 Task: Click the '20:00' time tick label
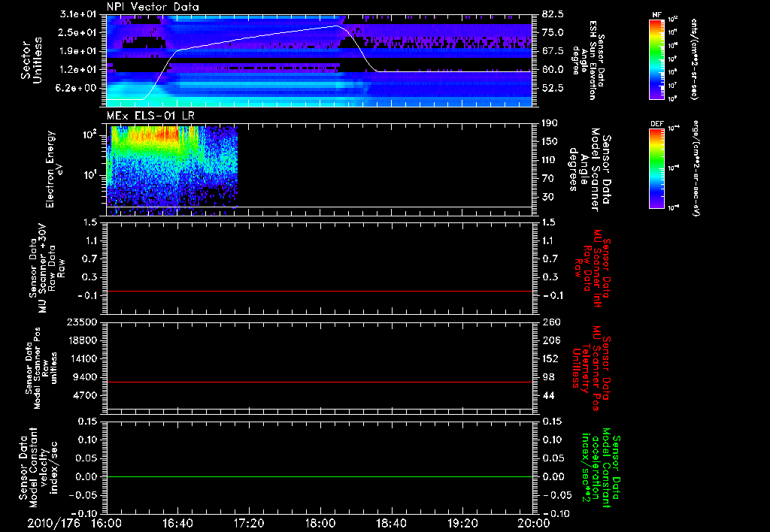(534, 523)
